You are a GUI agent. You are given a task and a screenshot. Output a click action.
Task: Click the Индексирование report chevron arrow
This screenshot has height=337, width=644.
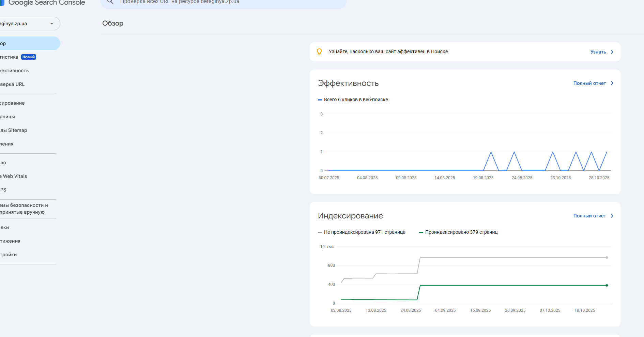[x=612, y=216]
